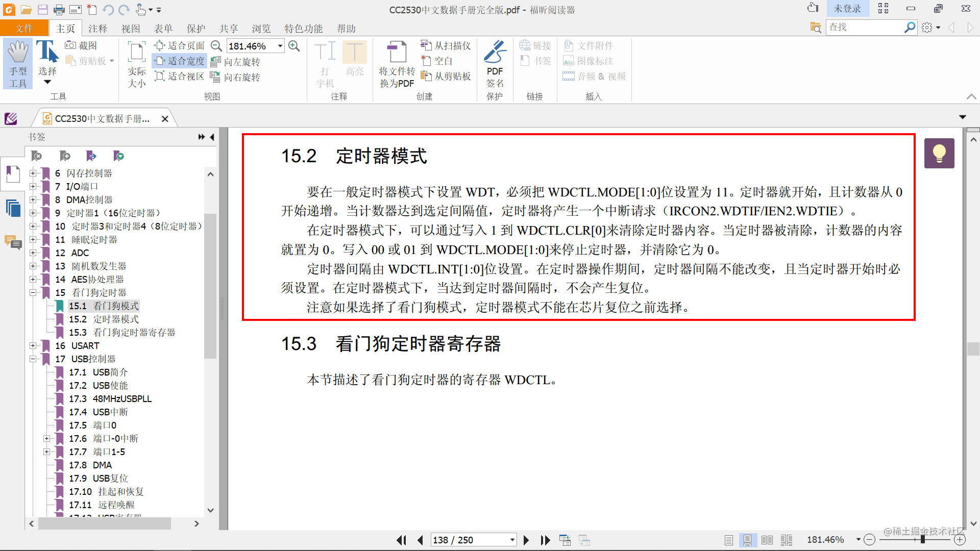Toggle Fit Width (适合宽度) view mode

[x=180, y=61]
